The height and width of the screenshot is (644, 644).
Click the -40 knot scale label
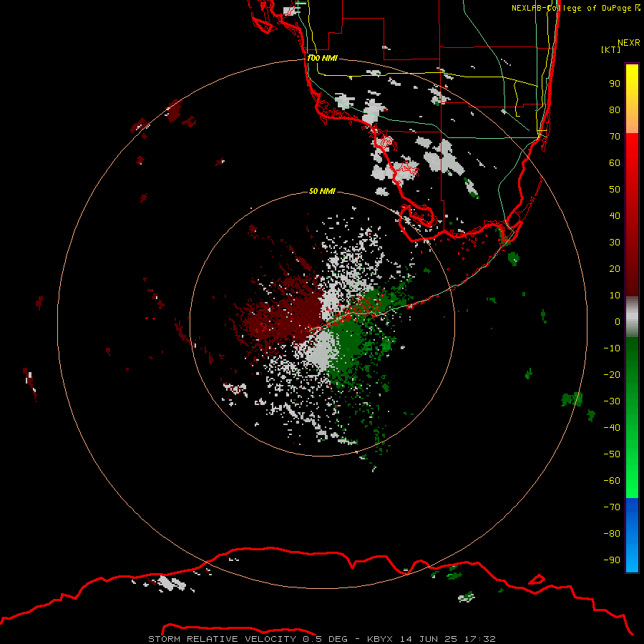[612, 428]
